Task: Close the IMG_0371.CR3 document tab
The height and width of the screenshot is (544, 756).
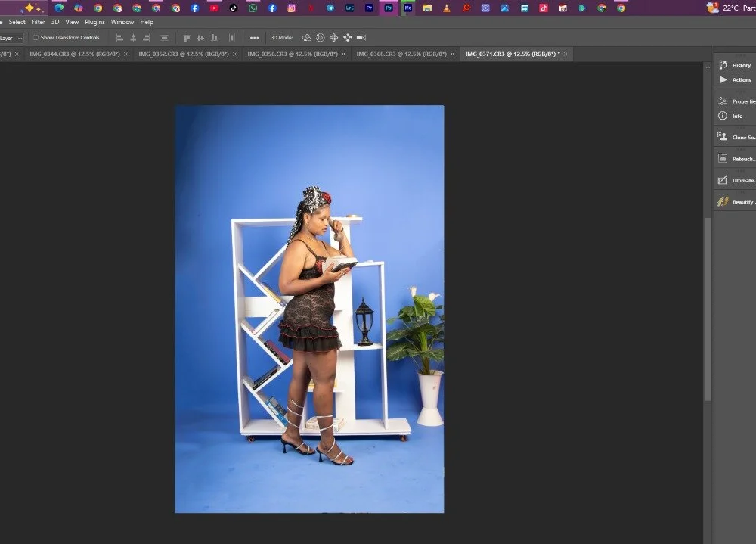Action: point(565,54)
